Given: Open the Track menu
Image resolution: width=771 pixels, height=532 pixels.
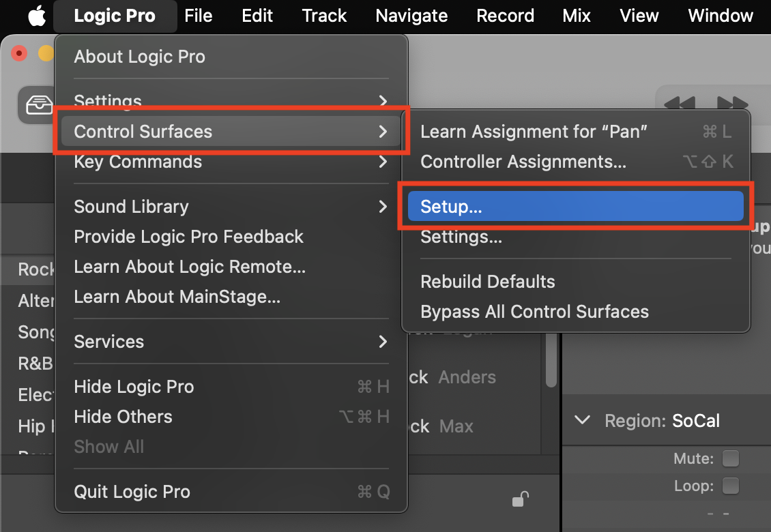Looking at the screenshot, I should (x=324, y=16).
